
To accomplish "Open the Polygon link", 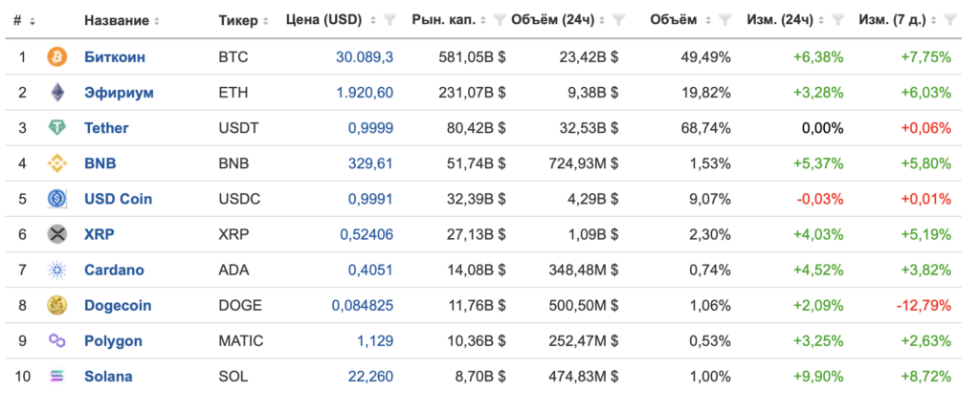I will (x=113, y=341).
